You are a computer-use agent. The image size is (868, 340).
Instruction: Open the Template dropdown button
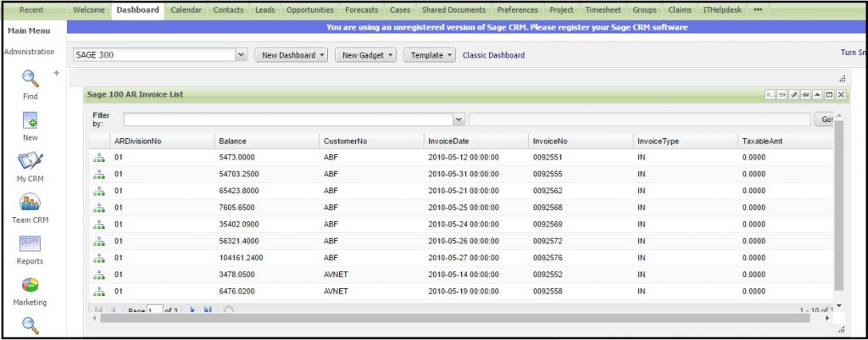(430, 55)
